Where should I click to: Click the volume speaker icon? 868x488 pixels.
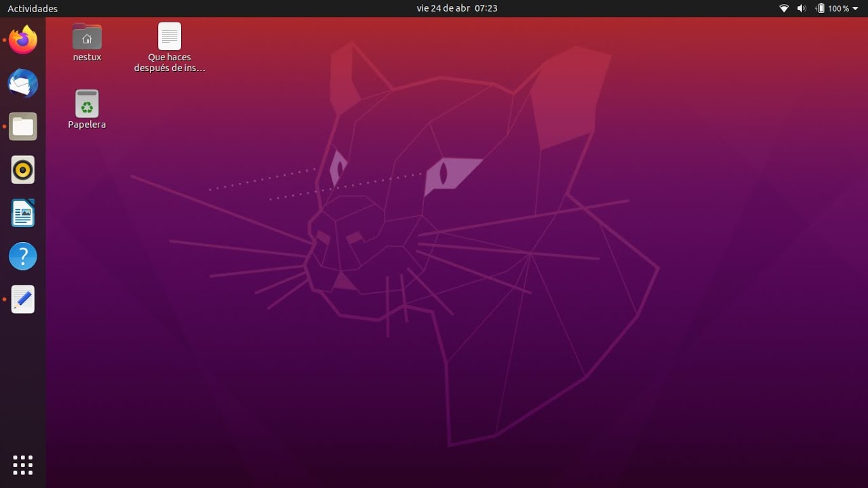[802, 8]
